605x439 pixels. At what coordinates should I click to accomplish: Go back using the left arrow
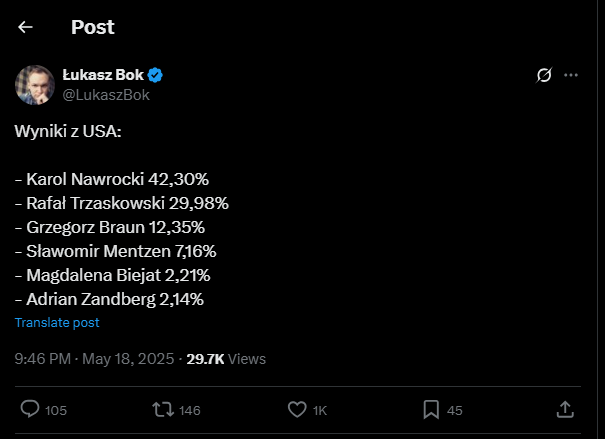(x=26, y=27)
